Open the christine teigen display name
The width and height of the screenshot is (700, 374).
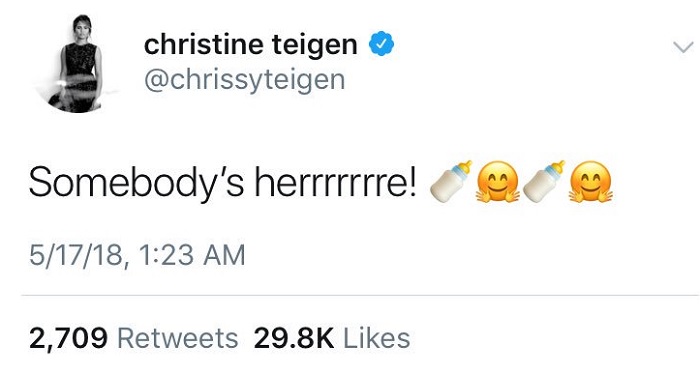point(250,44)
